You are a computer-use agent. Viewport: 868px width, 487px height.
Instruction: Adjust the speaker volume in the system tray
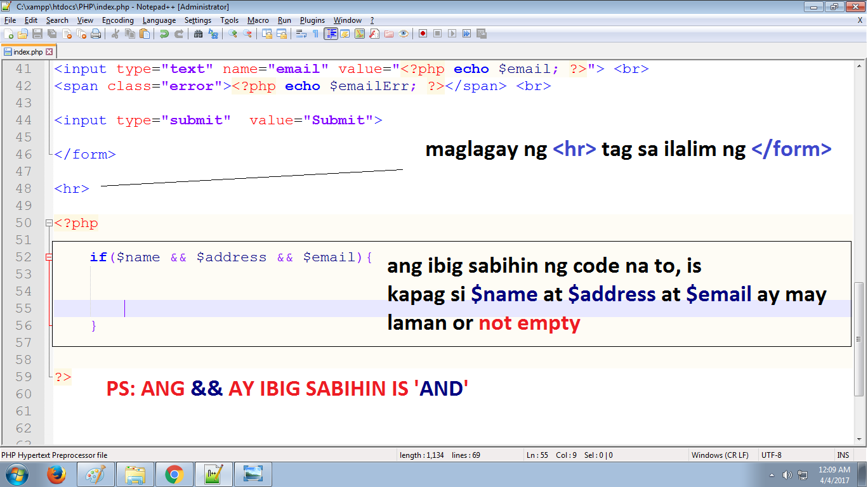[x=787, y=474]
